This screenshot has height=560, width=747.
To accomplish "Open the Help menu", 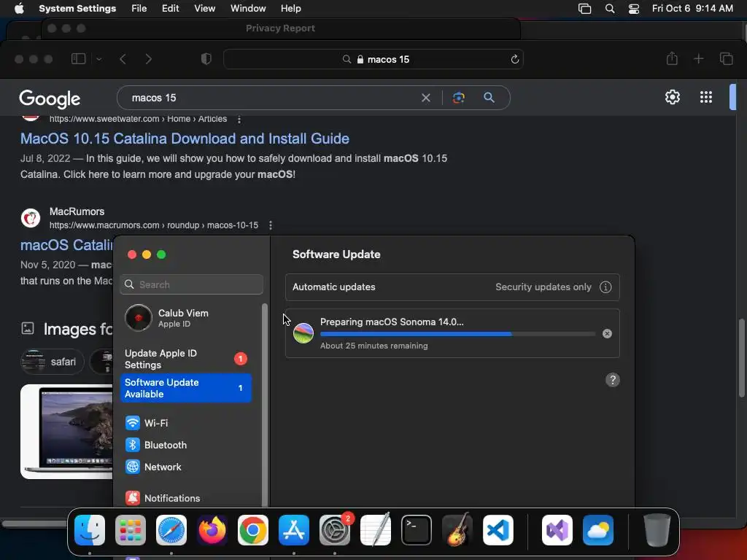I will (290, 9).
